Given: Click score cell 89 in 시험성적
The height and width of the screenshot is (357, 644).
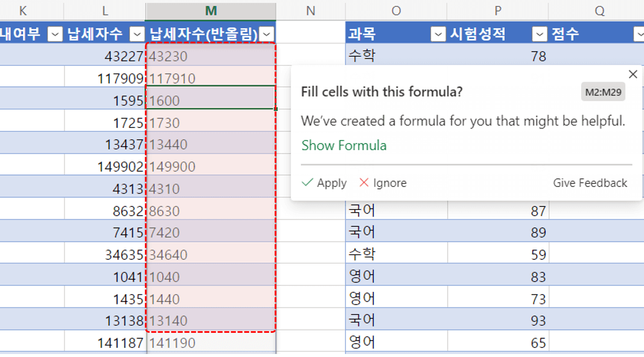Looking at the screenshot, I should [498, 231].
